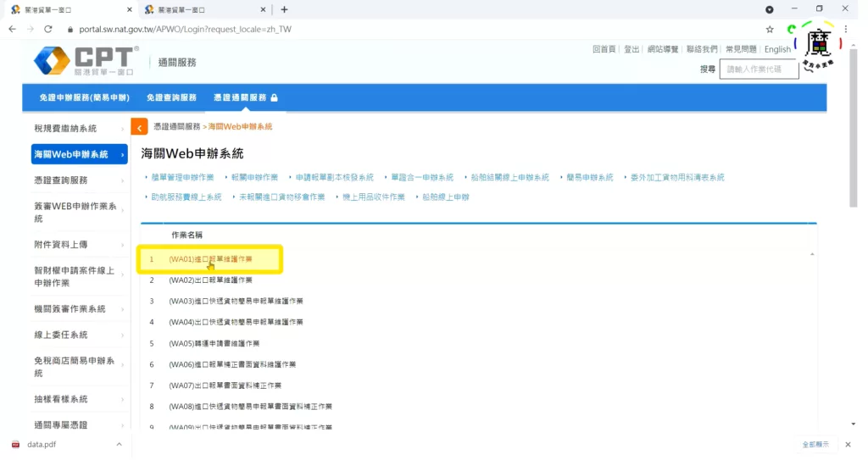Switch to second 關港貿單一窗口 tab
The width and height of the screenshot is (868, 460).
tap(205, 9)
